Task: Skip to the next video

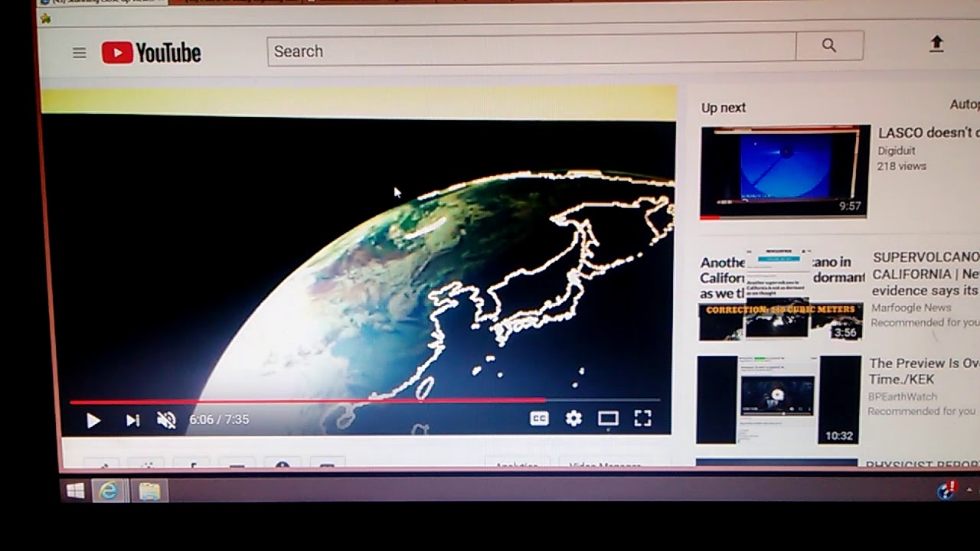Action: (132, 420)
